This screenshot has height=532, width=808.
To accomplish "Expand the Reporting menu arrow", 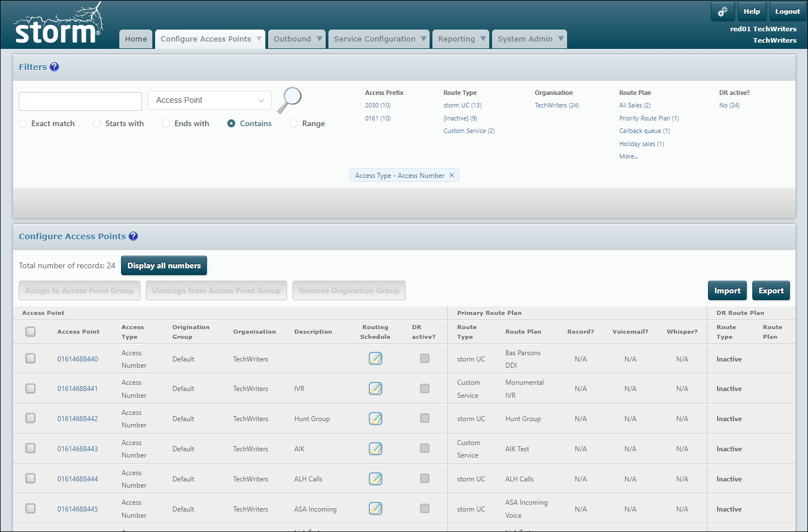I will click(483, 39).
